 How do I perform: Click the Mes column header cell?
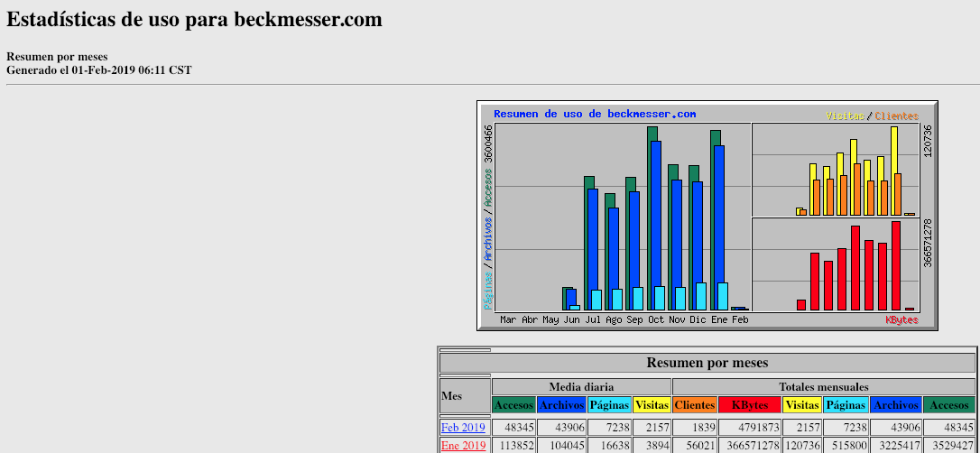tap(465, 396)
